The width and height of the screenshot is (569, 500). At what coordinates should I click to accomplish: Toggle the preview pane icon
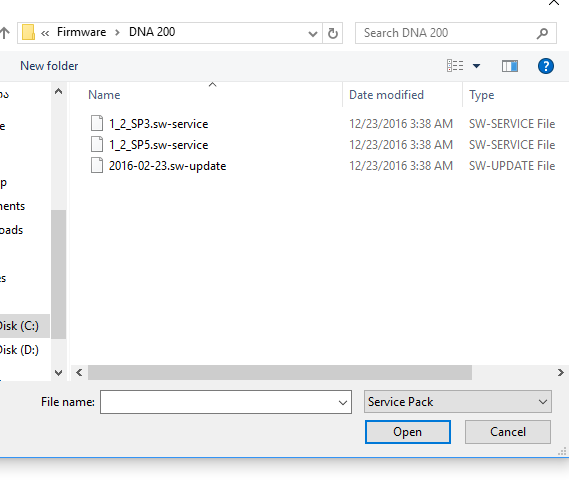click(510, 66)
